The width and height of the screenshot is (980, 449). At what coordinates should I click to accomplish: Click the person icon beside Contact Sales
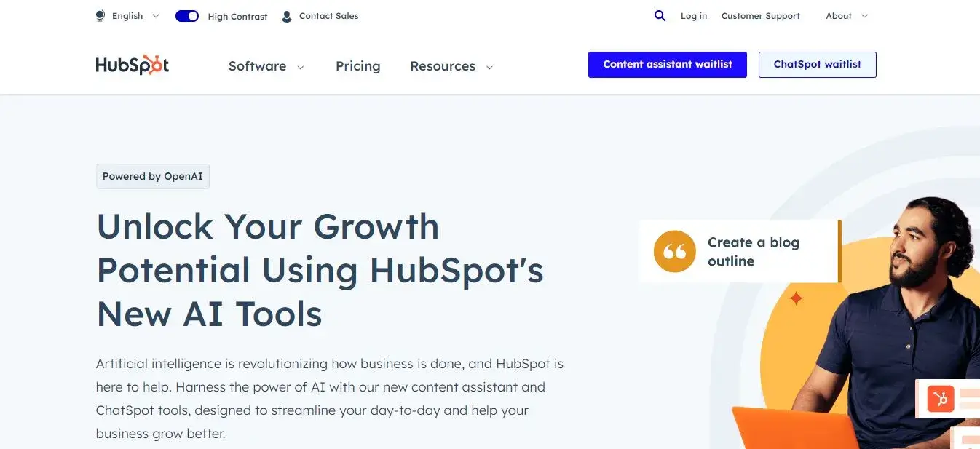click(287, 15)
